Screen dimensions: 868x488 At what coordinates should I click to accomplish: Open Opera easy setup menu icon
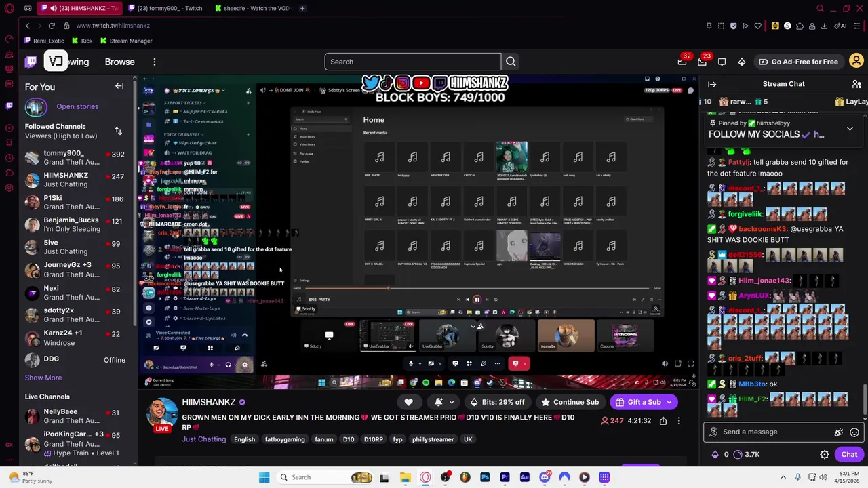click(856, 26)
